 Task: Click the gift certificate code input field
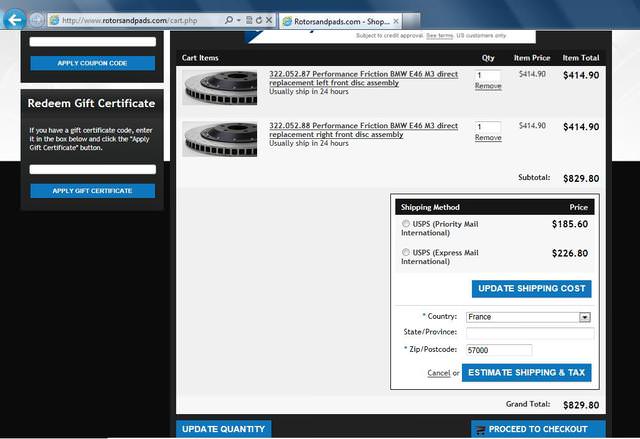point(93,169)
